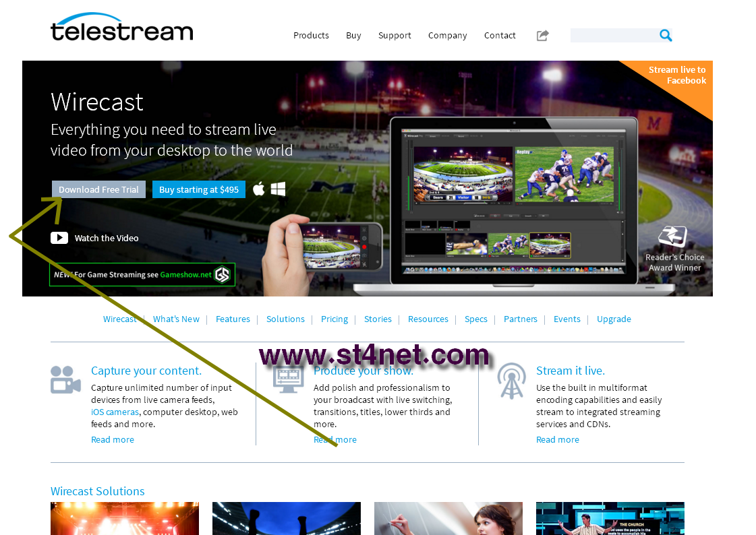Click the Telestream logo
The height and width of the screenshot is (535, 756).
121,27
